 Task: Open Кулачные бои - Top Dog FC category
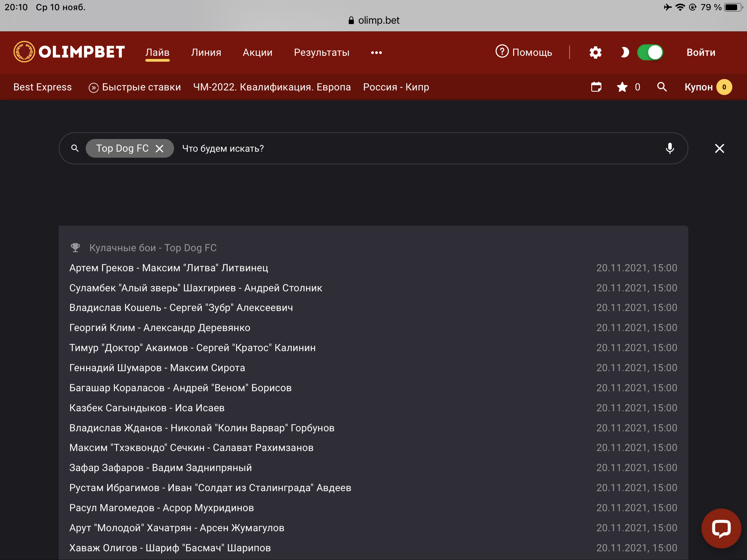pos(153,248)
